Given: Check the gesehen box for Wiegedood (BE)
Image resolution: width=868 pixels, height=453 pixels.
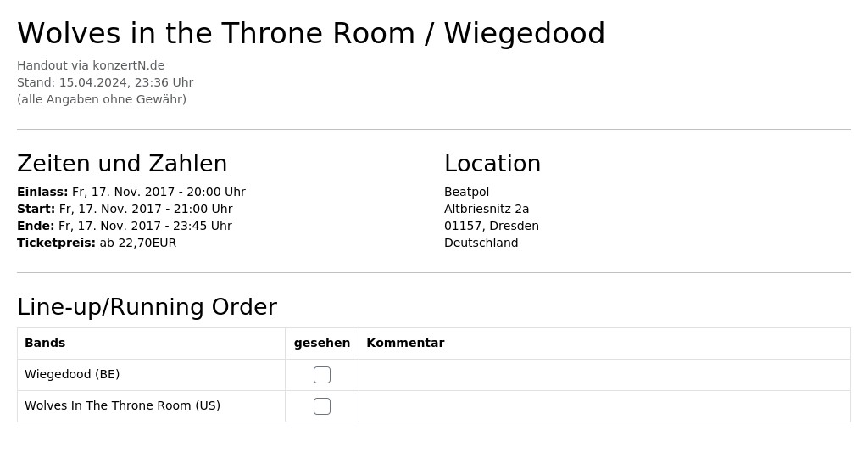Looking at the screenshot, I should click(x=321, y=375).
